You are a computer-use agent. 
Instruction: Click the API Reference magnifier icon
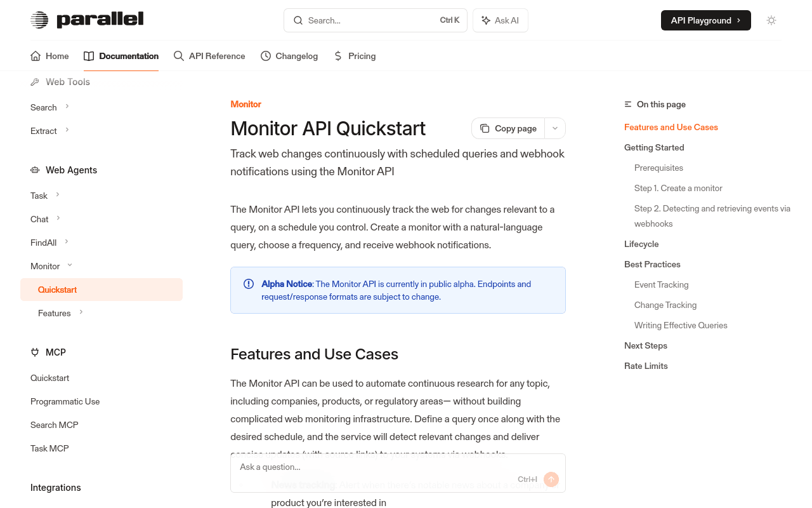(x=179, y=56)
